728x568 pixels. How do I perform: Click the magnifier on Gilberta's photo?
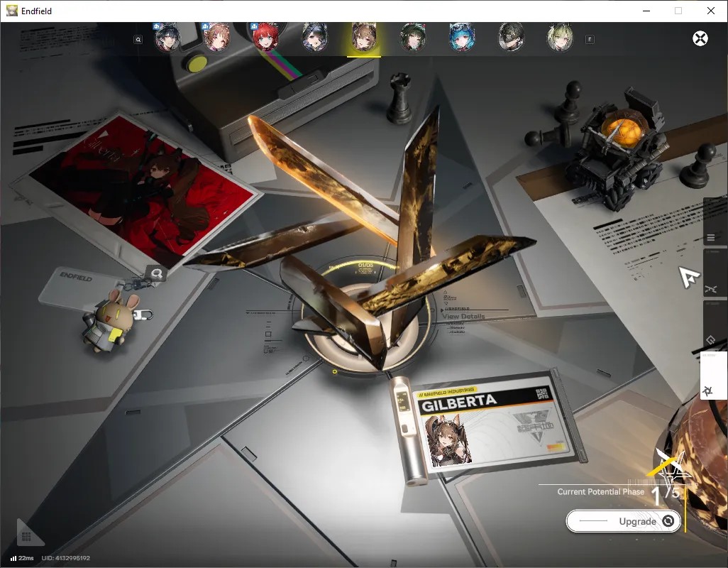click(x=157, y=273)
